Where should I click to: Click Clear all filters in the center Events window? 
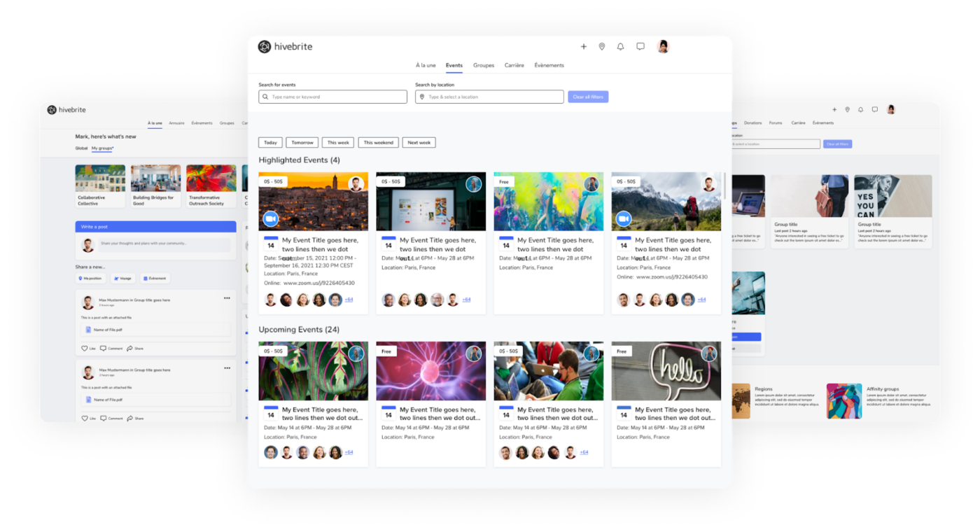tap(588, 97)
